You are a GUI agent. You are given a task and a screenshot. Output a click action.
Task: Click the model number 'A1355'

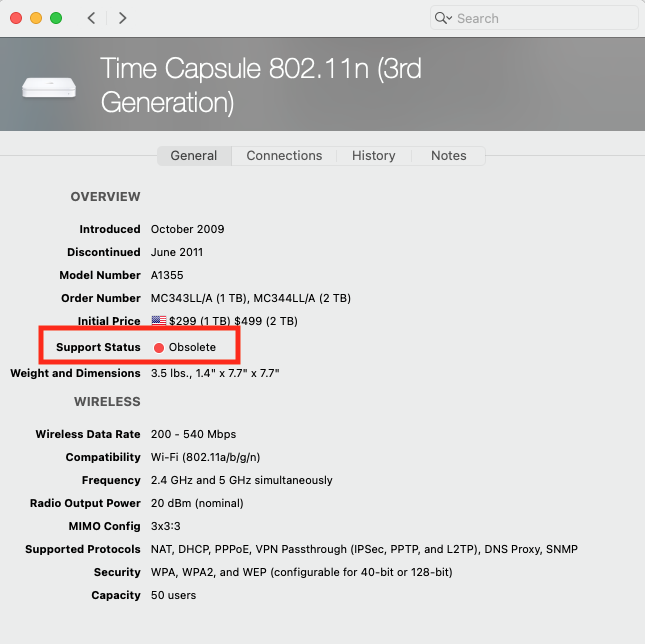coord(167,275)
